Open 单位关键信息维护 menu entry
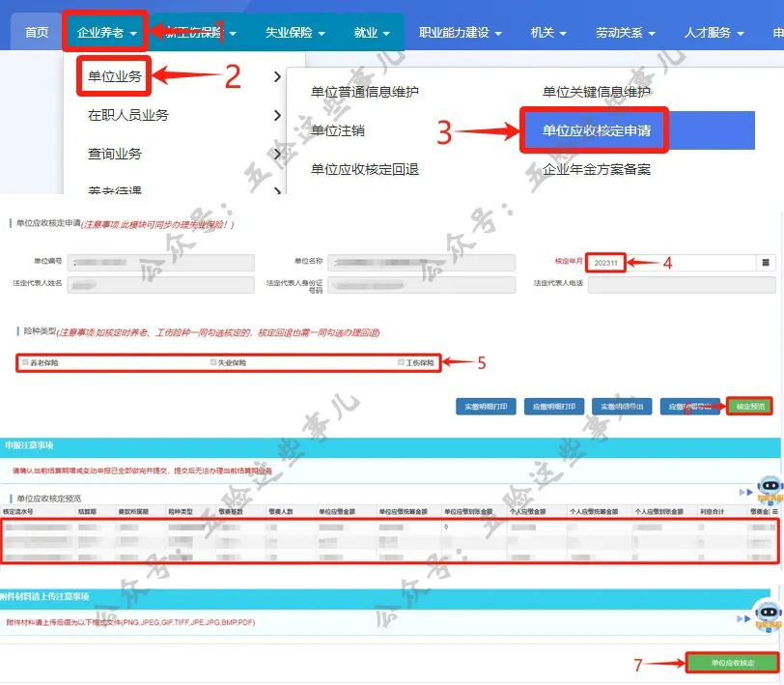Screen dimensions: 784x685 [x=597, y=92]
